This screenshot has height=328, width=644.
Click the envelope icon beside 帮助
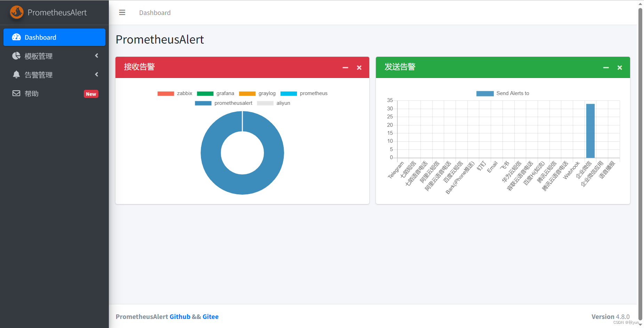coord(16,93)
